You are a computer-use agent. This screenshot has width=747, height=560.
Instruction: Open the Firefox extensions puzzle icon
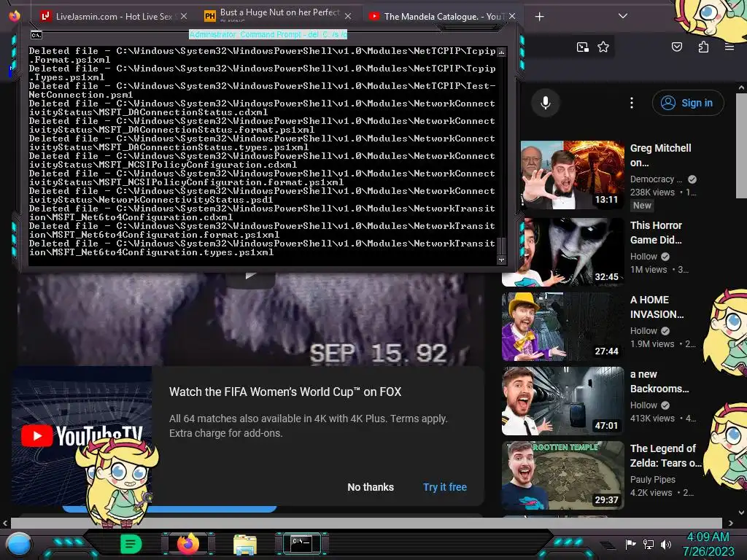coord(703,47)
